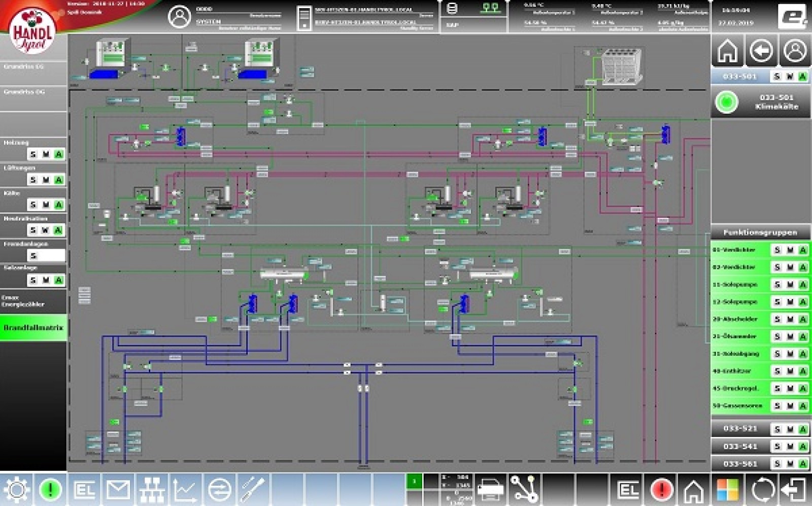Set Neutralisation to A mode
This screenshot has height=506, width=812.
tap(59, 230)
